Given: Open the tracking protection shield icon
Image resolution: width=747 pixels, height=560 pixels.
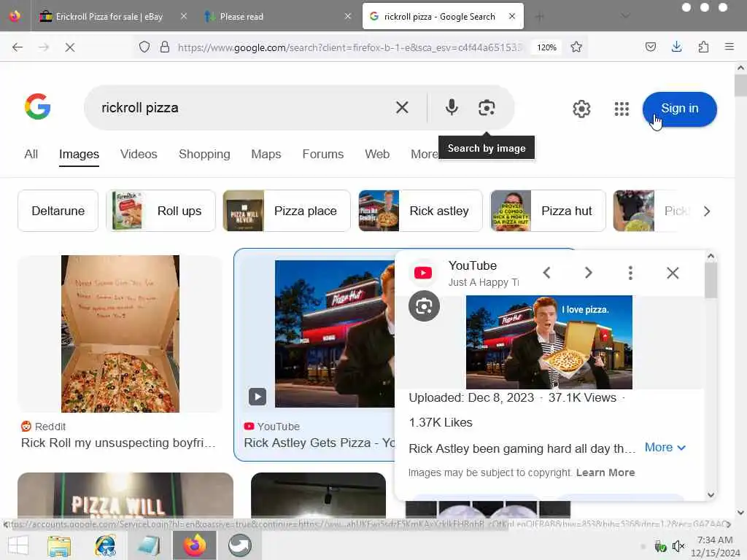Looking at the screenshot, I should (144, 47).
